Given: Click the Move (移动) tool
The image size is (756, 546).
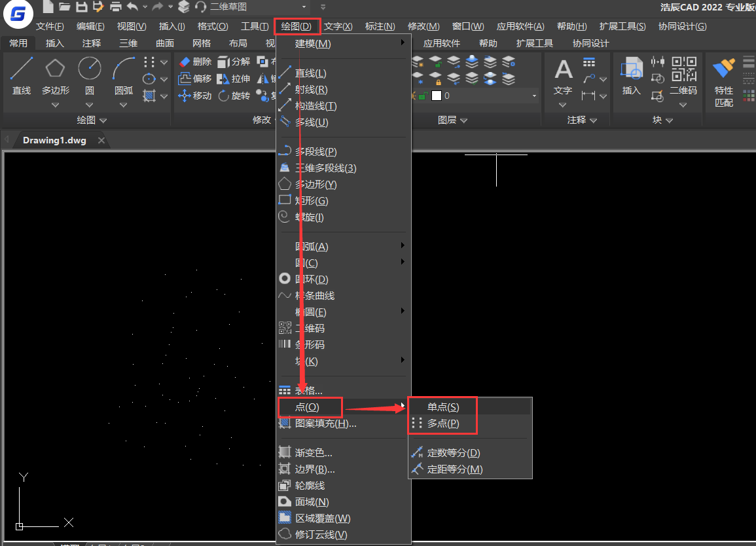Looking at the screenshot, I should [x=195, y=96].
